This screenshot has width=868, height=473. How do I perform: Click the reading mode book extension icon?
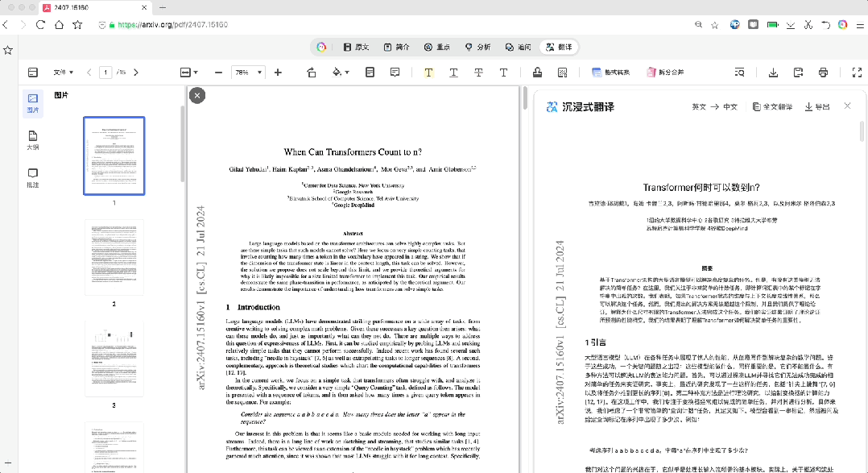click(754, 25)
